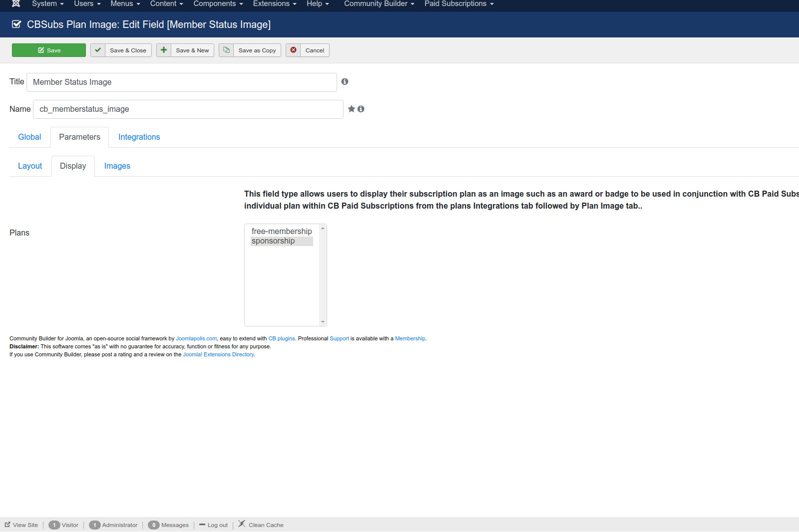This screenshot has width=799, height=532.
Task: Click the Title input field
Action: [x=182, y=82]
